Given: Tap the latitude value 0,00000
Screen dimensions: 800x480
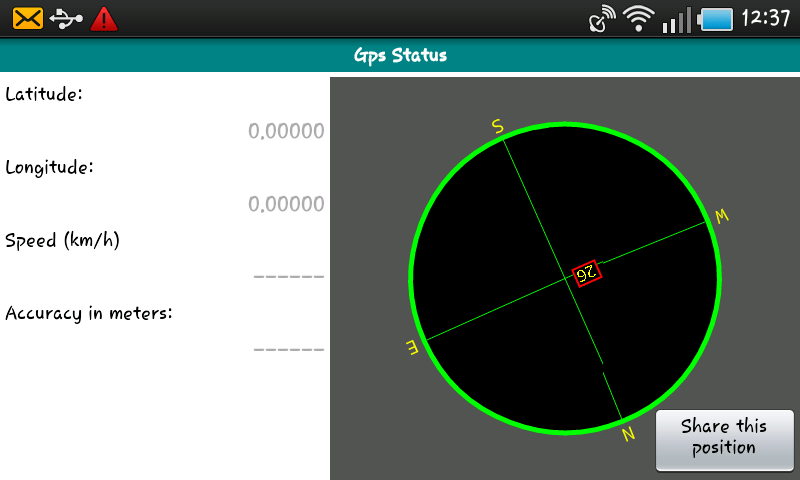Looking at the screenshot, I should [286, 131].
